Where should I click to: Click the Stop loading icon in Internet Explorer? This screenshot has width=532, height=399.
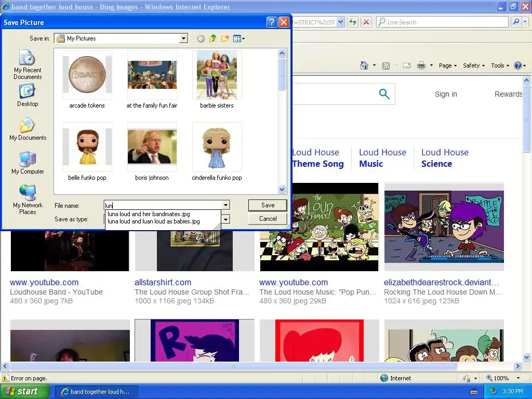366,22
